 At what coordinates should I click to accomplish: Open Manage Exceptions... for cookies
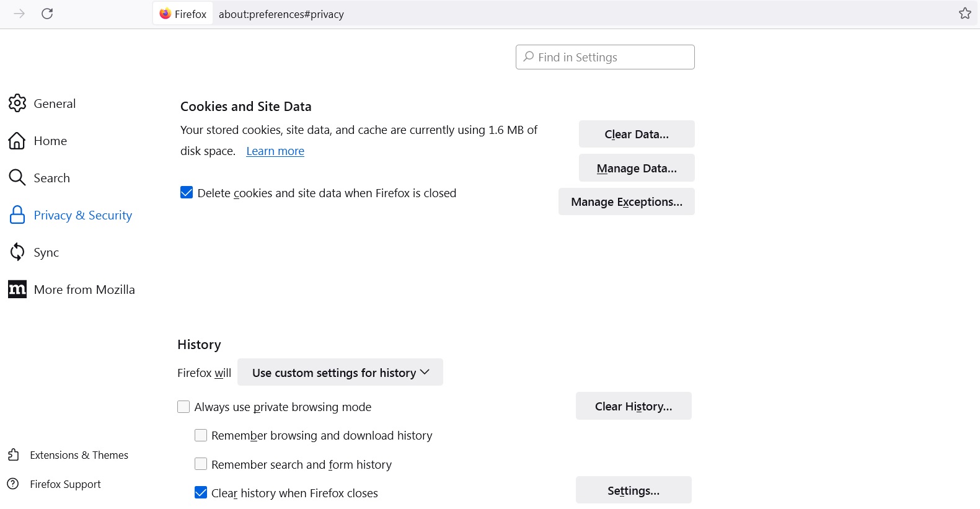pyautogui.click(x=626, y=201)
